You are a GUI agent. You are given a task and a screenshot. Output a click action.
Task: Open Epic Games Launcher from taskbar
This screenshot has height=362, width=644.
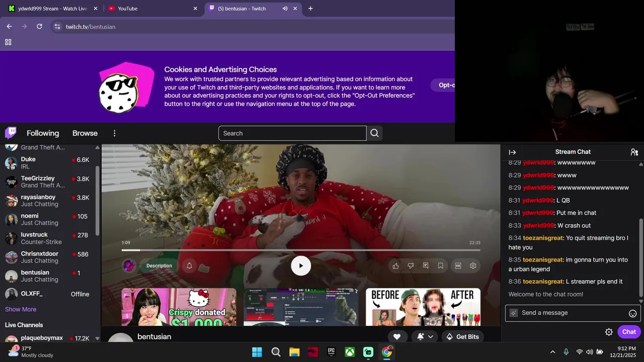pos(332,352)
